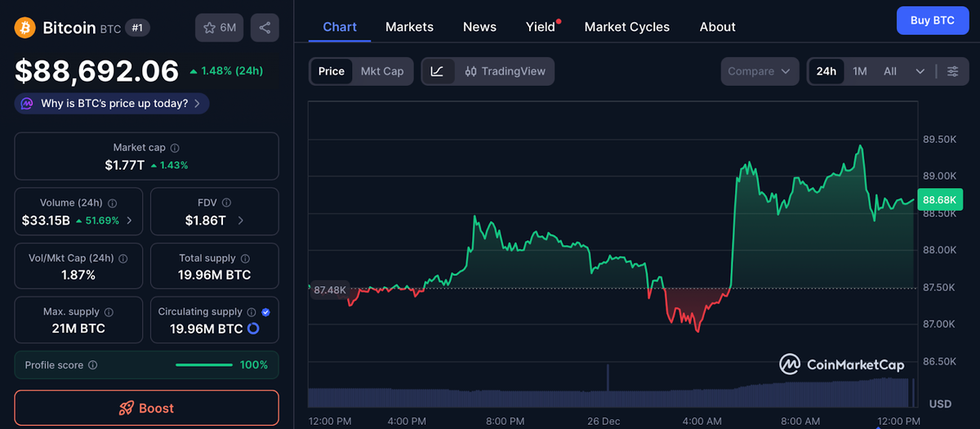980x429 pixels.
Task: Click the #1 rank badge
Action: coord(138,28)
